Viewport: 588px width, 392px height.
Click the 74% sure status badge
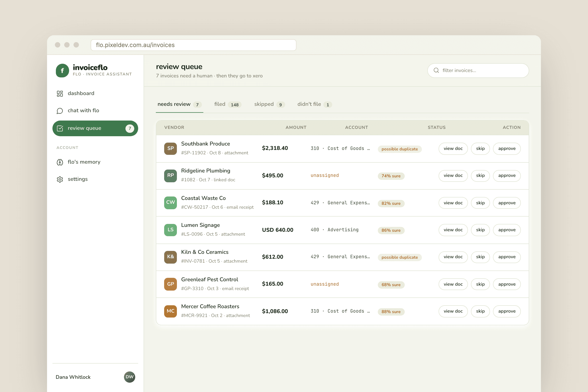click(x=391, y=176)
